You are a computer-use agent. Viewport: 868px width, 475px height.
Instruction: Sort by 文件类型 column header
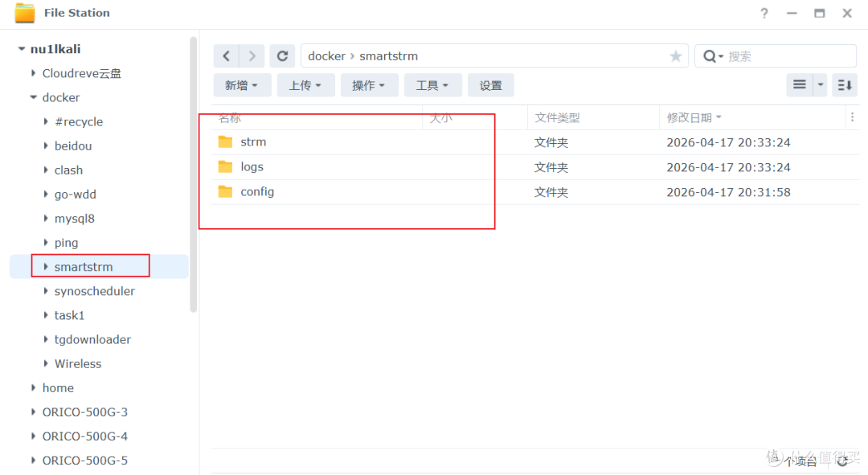click(x=557, y=117)
